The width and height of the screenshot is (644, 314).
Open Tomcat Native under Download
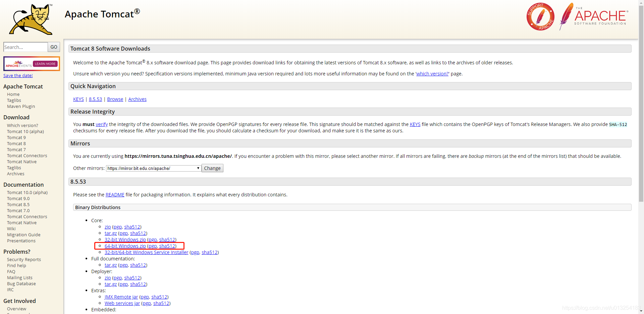tap(22, 162)
